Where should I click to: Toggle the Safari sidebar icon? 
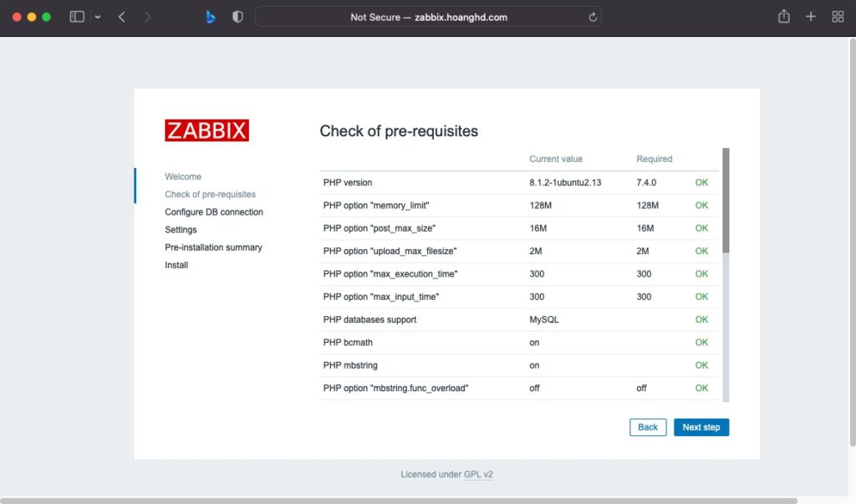[77, 17]
